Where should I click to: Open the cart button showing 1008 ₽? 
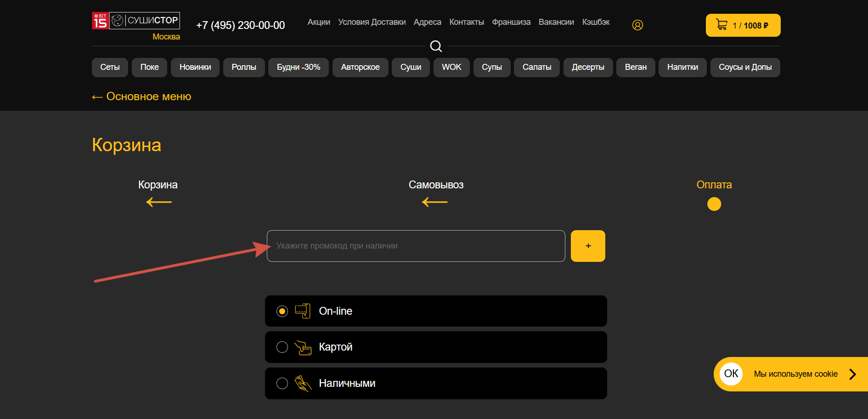(x=743, y=25)
